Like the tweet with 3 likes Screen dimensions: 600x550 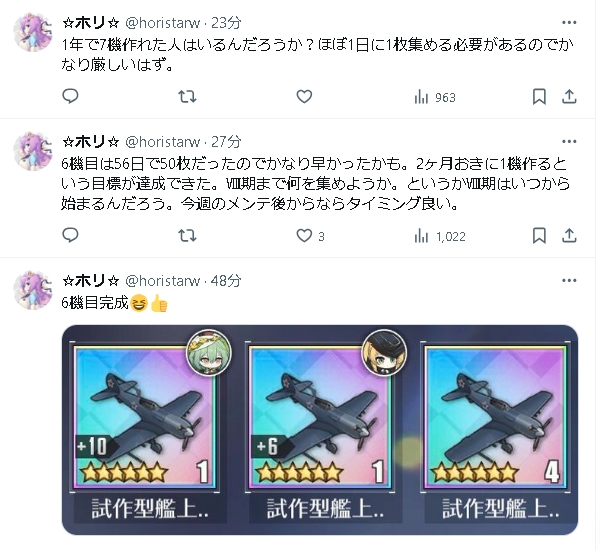coord(310,236)
